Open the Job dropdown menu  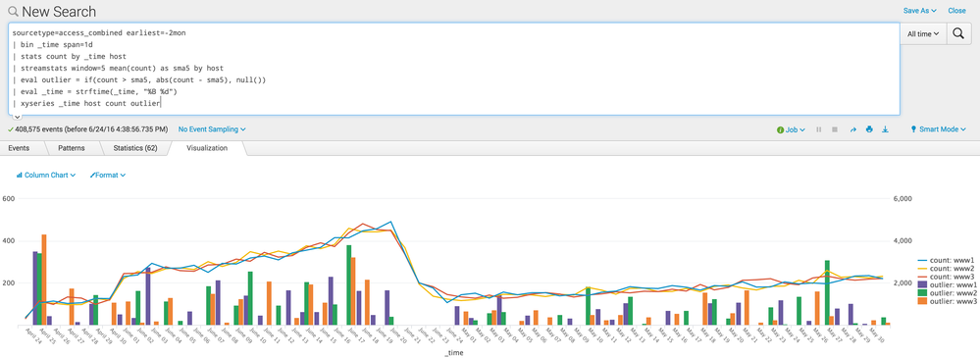[x=791, y=129]
